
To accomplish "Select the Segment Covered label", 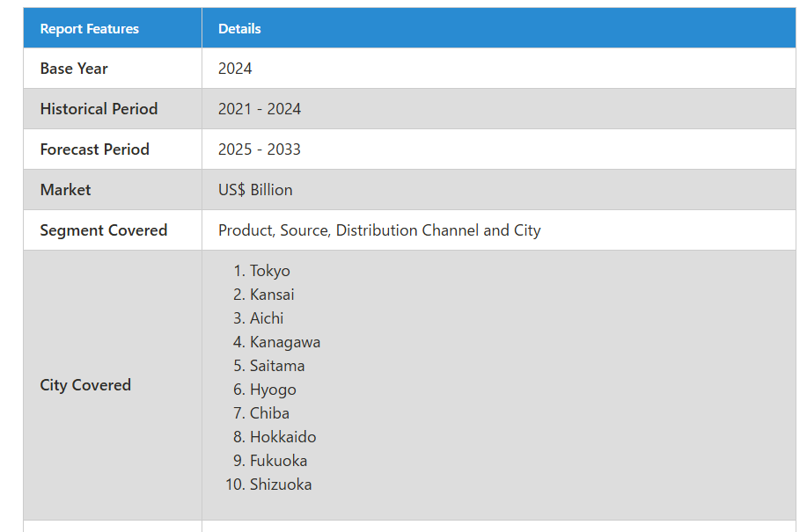I will click(x=104, y=230).
